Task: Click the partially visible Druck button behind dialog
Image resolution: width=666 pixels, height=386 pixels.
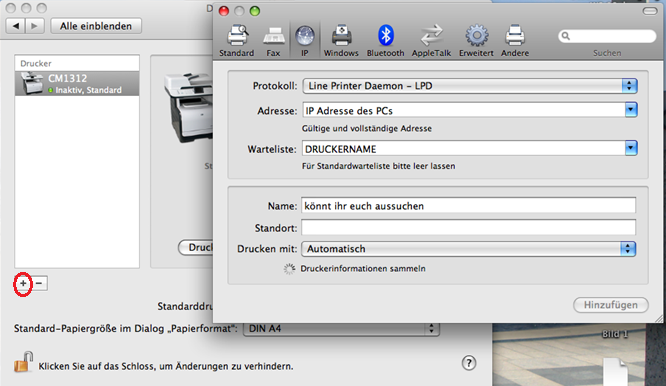Action: [196, 248]
